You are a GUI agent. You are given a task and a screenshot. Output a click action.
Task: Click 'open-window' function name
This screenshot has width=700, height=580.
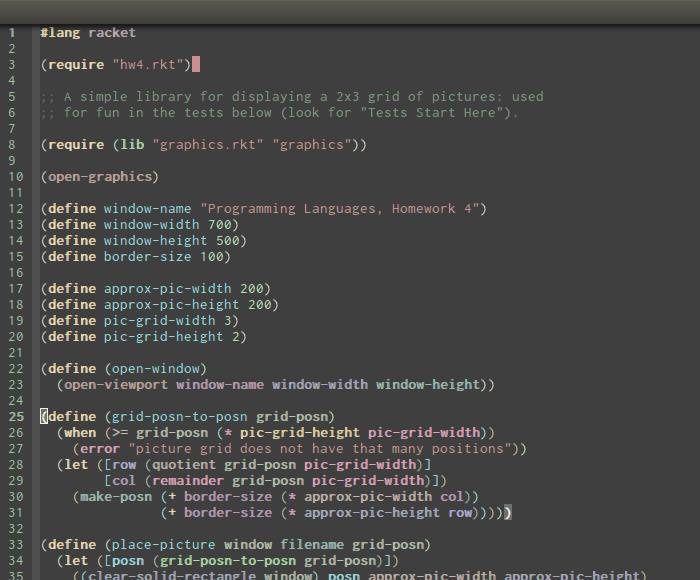pos(156,369)
